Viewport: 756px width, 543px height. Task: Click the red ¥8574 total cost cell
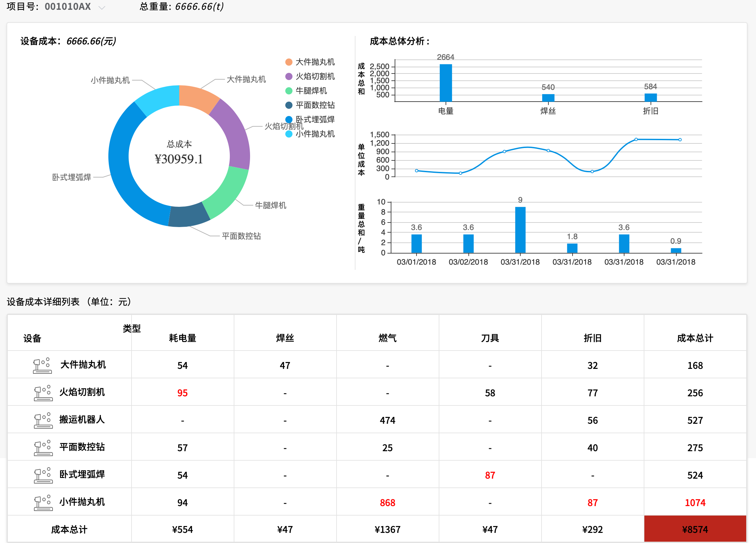[x=695, y=529]
